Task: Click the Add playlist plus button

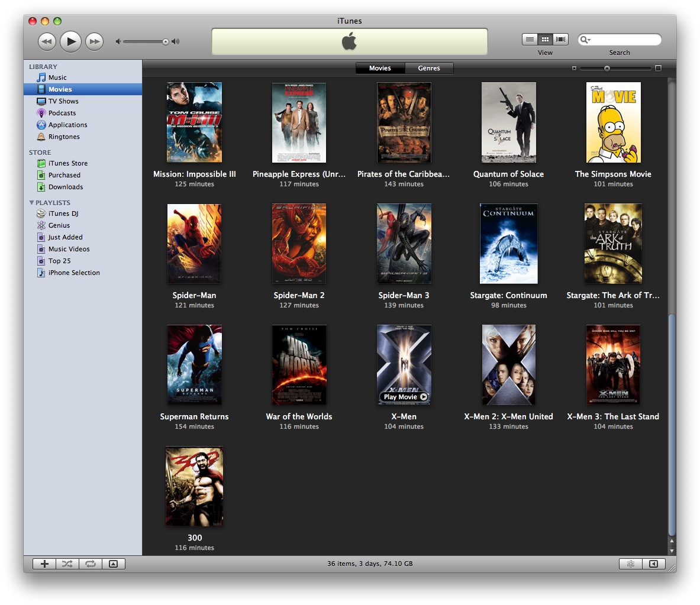Action: (x=44, y=564)
